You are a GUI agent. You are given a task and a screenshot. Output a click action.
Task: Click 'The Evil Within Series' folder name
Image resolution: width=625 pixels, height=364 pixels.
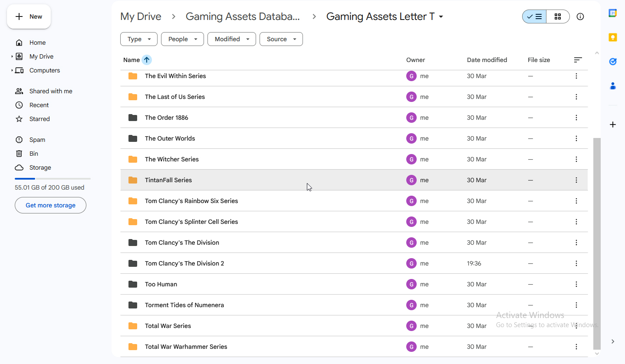tap(175, 76)
